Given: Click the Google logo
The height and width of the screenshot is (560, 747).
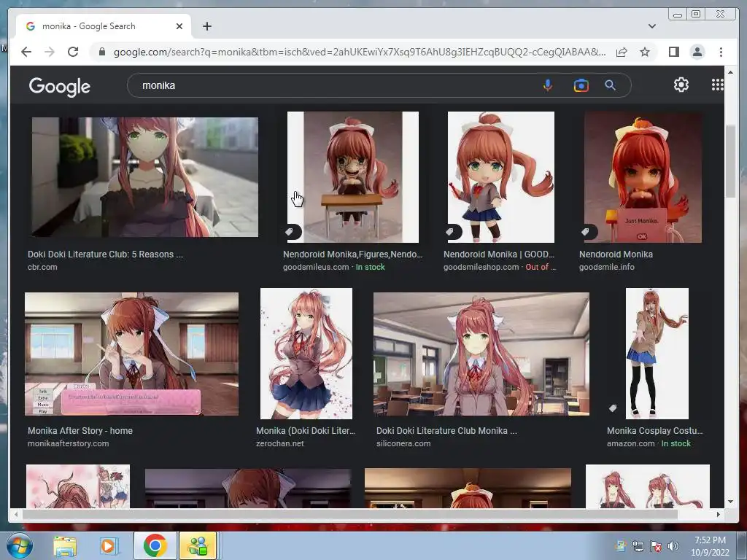Looking at the screenshot, I should [x=60, y=86].
